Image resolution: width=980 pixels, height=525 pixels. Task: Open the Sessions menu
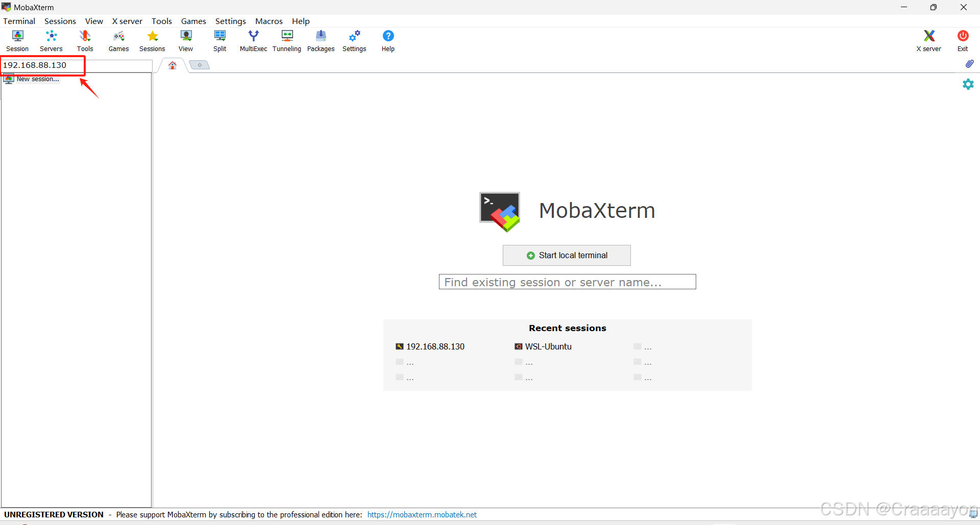tap(60, 21)
